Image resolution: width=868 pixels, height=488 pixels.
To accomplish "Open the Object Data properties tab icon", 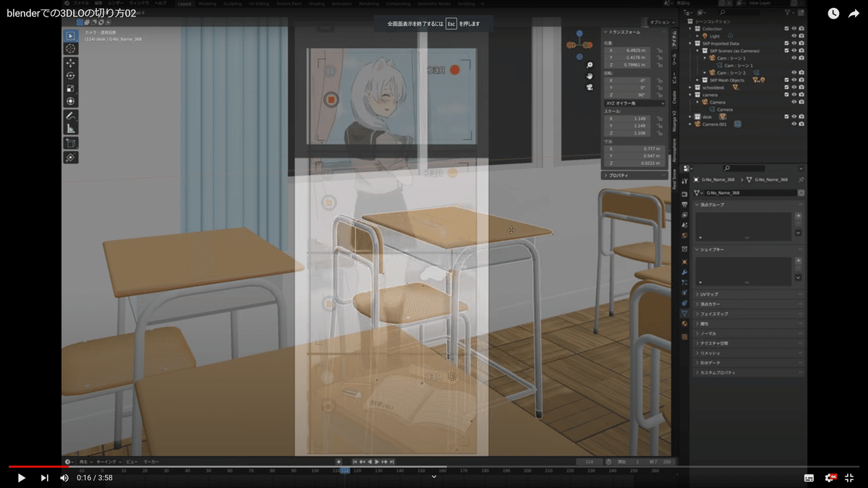I will 684,314.
